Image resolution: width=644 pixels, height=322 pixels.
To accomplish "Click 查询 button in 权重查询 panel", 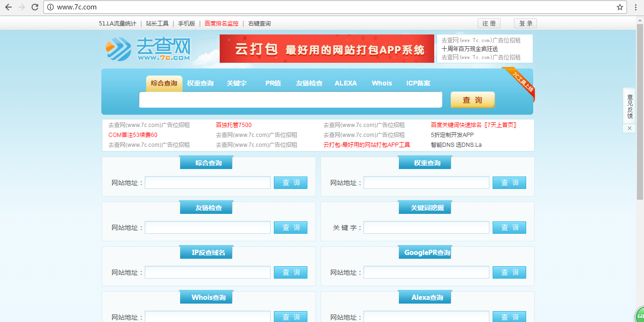I will coord(509,183).
